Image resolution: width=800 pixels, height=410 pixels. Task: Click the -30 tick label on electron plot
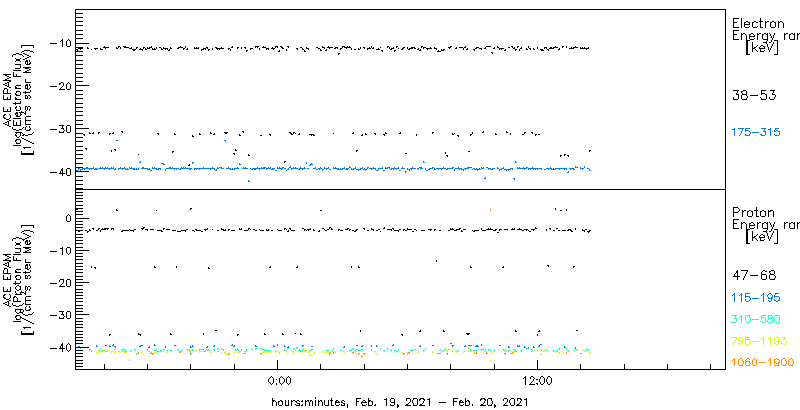coord(61,129)
